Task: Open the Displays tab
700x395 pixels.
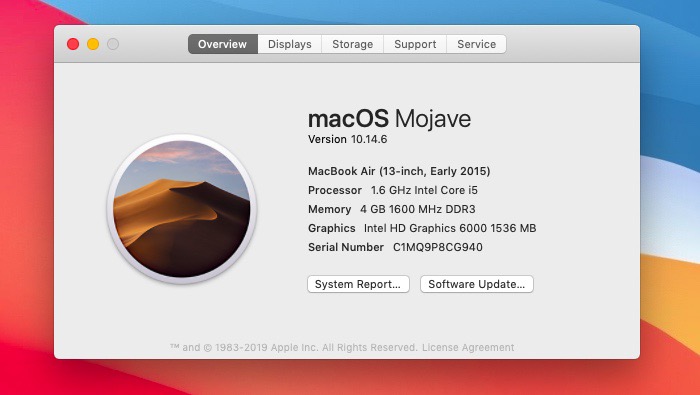Action: [x=290, y=44]
